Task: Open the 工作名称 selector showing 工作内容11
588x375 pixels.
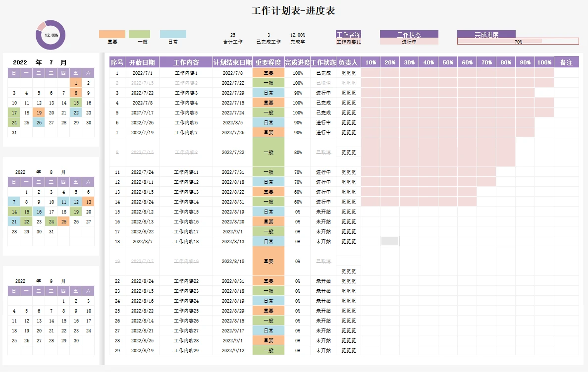Action: point(349,42)
